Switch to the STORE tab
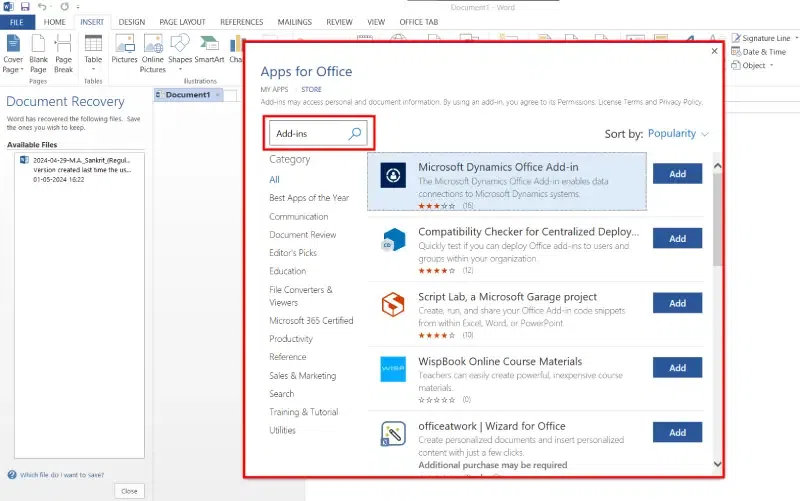The image size is (800, 501). coord(311,89)
